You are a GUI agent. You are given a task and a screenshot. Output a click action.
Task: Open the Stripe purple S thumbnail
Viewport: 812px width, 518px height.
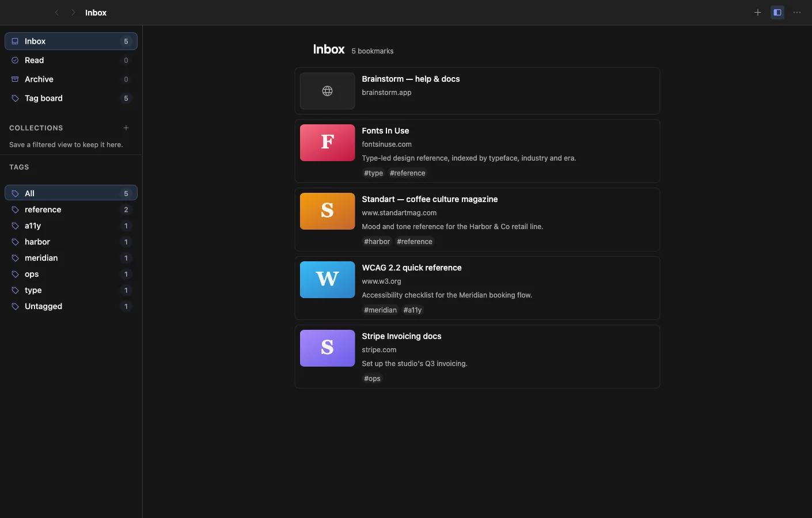pos(327,348)
